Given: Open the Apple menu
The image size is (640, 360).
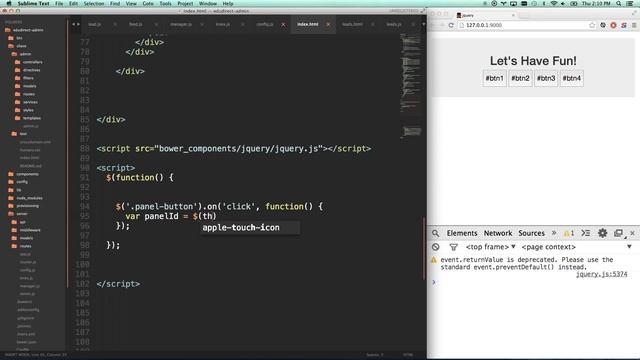Looking at the screenshot, I should [9, 3].
